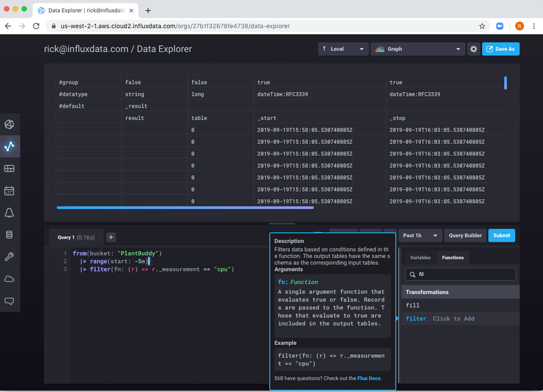Screen dimensions: 543x392
Task: Open the Data Explorer sidebar icon
Action: coord(10,146)
